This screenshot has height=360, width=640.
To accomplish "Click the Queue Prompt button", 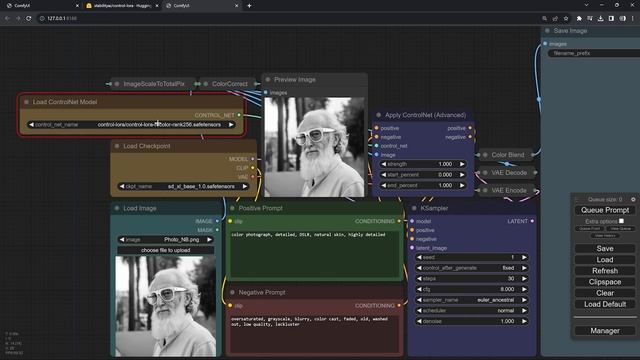I will pyautogui.click(x=604, y=210).
